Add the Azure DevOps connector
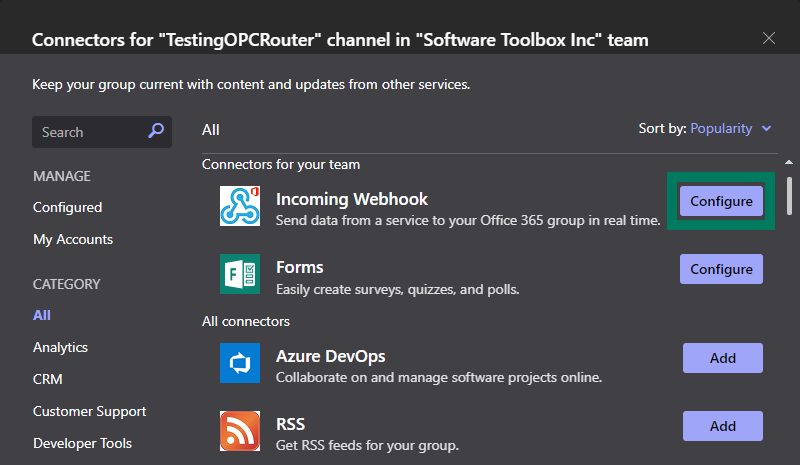Image resolution: width=800 pixels, height=465 pixels. tap(722, 358)
